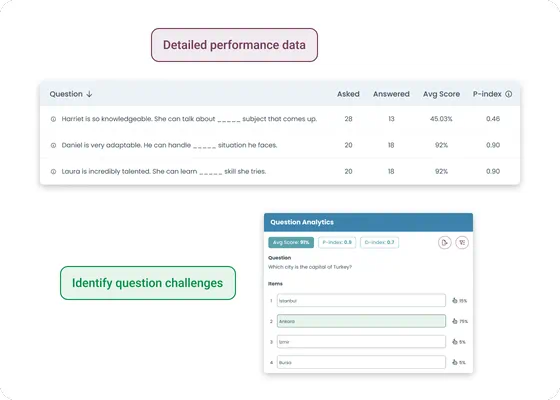Click the info icon beside the Laura question
The width and height of the screenshot is (560, 400).
tap(53, 171)
